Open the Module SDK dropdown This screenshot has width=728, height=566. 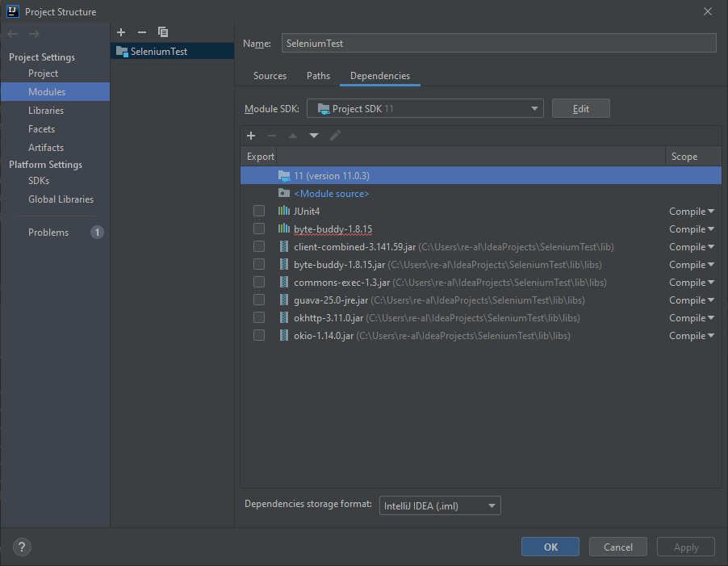tap(425, 109)
